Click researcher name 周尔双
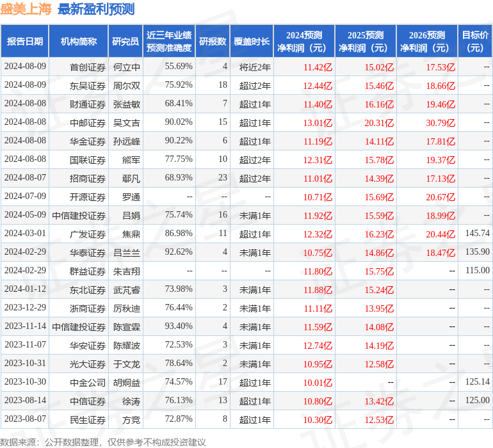This screenshot has width=493, height=448. [x=126, y=86]
